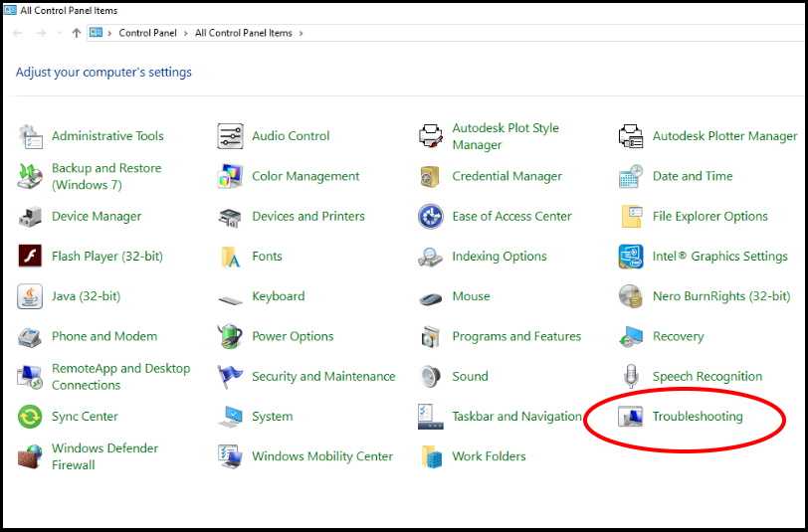Open the Sync Center green icon
808x532 pixels.
30,416
